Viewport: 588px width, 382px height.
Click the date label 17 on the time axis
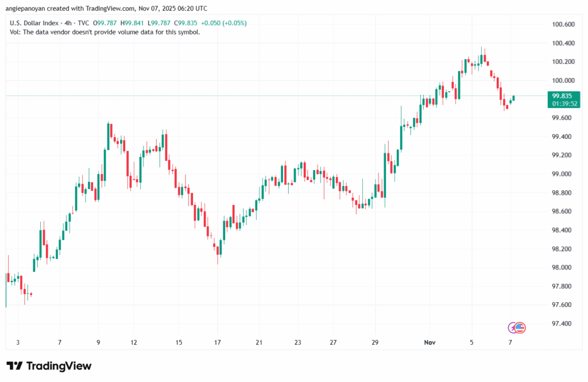pyautogui.click(x=217, y=342)
